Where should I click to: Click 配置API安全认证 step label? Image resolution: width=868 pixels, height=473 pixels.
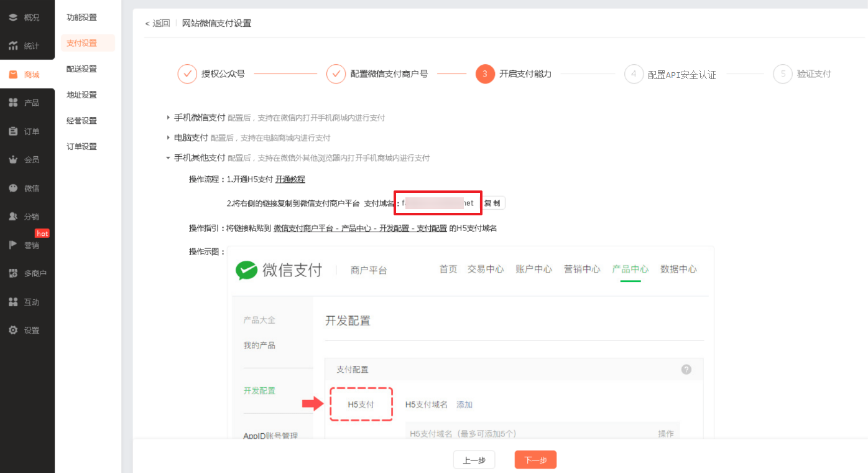pos(682,74)
